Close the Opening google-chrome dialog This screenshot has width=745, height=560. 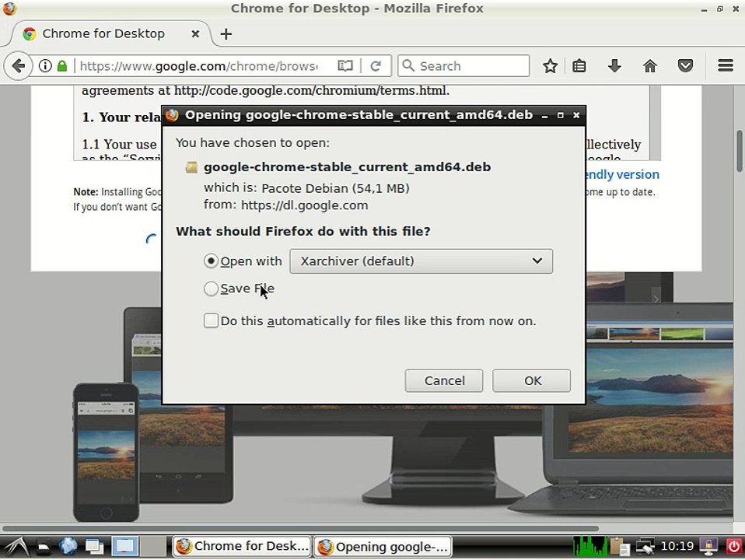576,116
